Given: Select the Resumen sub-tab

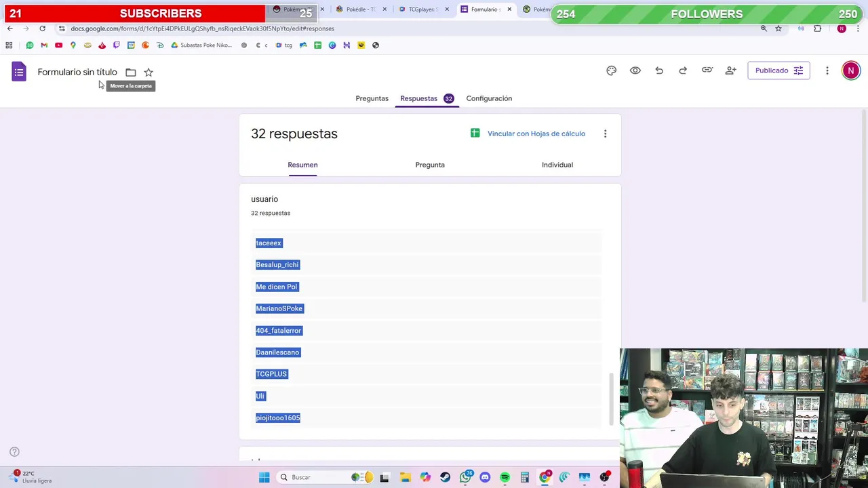Looking at the screenshot, I should (x=302, y=165).
